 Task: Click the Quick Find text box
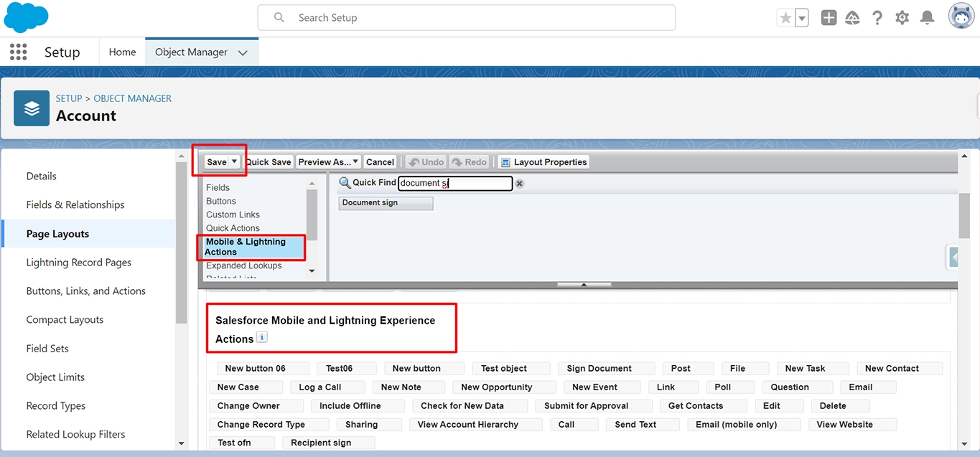coord(455,183)
